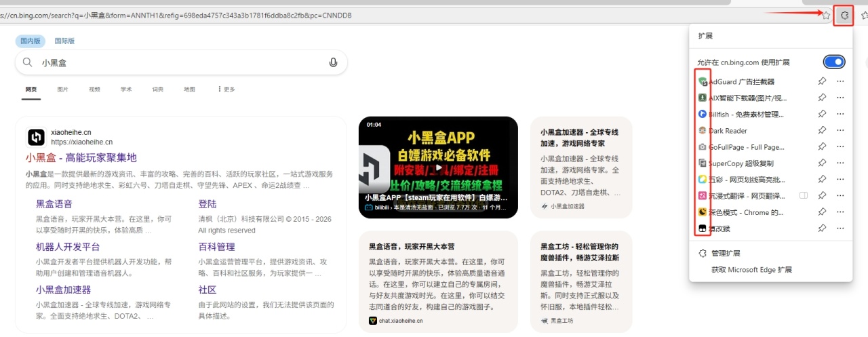Select the 地图 search tab
The image size is (868, 337).
[189, 89]
